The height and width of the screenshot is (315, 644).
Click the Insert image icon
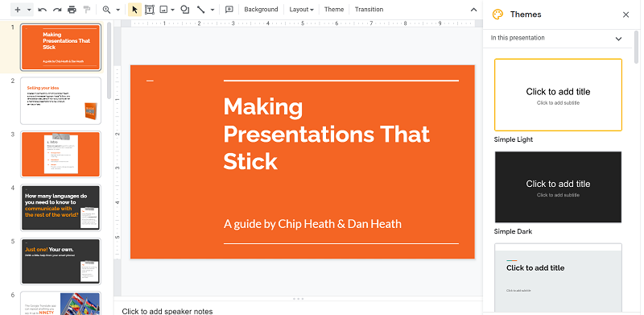tap(163, 10)
